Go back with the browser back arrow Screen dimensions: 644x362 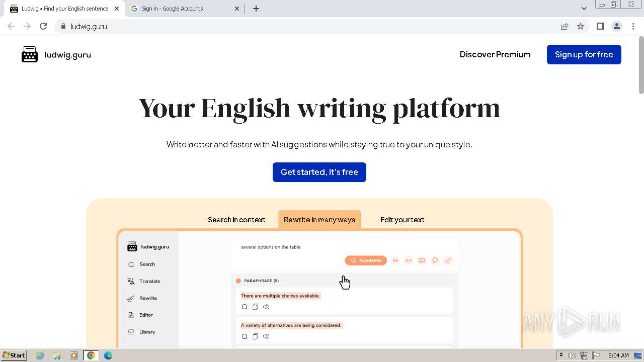point(11,26)
